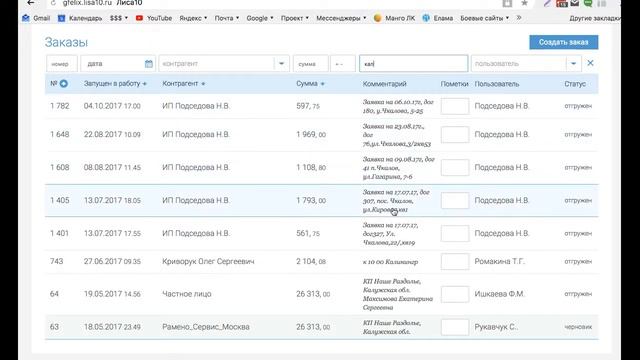Click the Статус column header

[x=575, y=84]
